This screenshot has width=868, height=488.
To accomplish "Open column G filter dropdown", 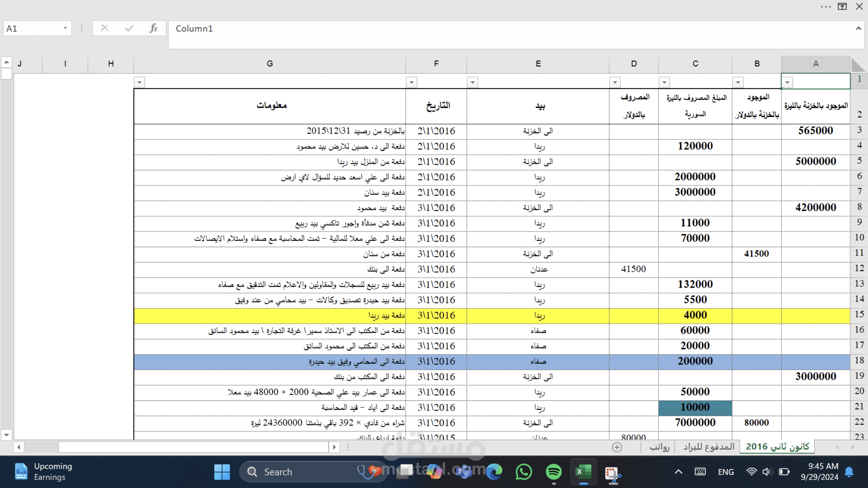I will coord(139,83).
